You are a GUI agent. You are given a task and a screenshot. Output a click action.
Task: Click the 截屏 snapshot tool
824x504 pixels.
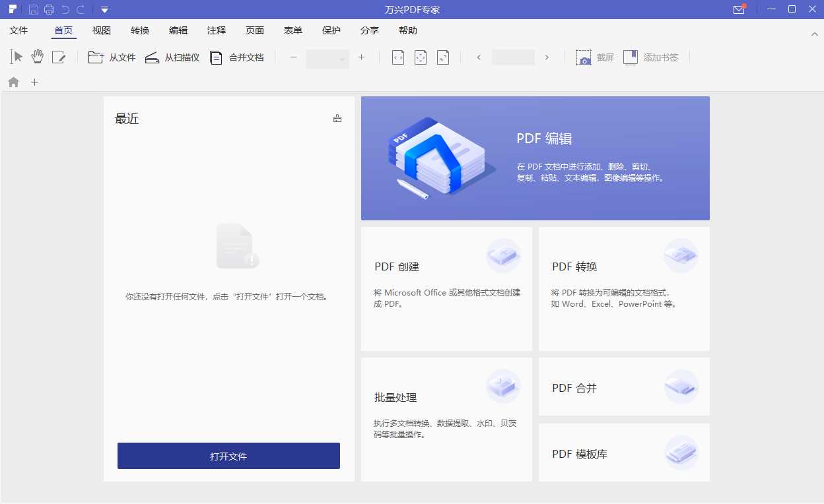(594, 57)
